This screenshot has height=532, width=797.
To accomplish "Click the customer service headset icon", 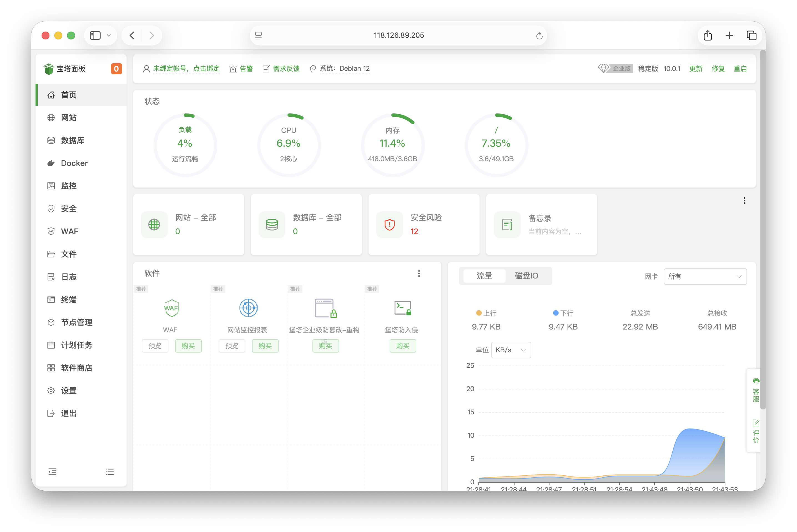I will pos(756,381).
